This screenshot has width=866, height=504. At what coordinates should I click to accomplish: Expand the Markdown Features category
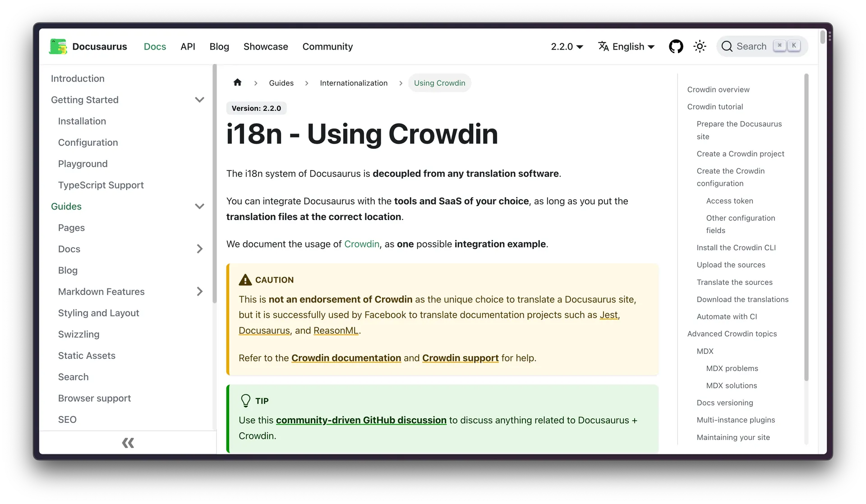click(199, 292)
